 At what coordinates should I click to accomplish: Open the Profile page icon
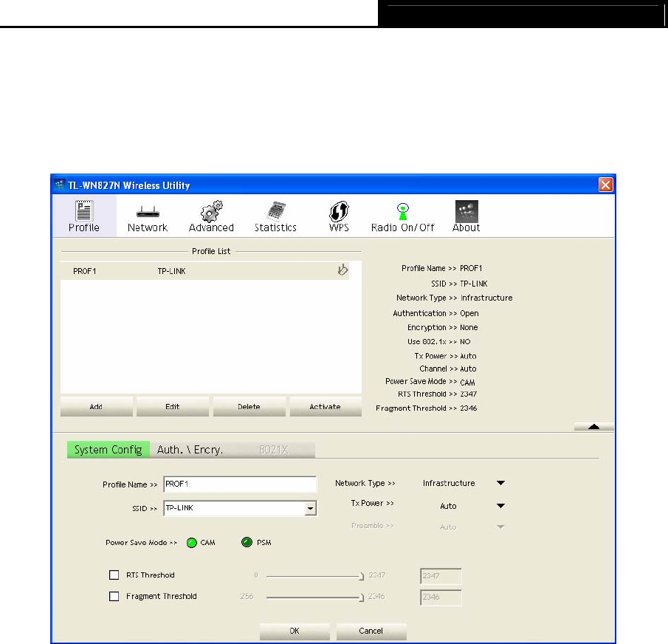tap(84, 210)
